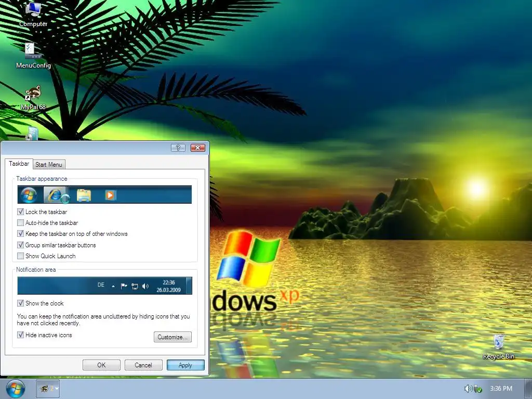Screen dimensions: 532x399
Task: Click the Apply button
Action: pyautogui.click(x=185, y=365)
